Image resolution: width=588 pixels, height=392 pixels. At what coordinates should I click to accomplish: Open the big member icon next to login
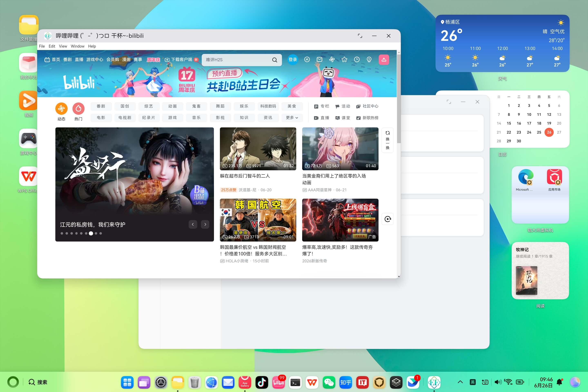click(307, 59)
